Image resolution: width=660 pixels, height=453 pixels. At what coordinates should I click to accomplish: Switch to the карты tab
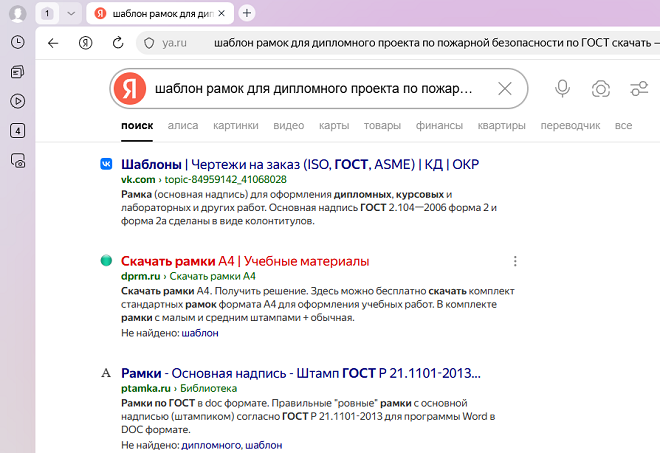334,125
